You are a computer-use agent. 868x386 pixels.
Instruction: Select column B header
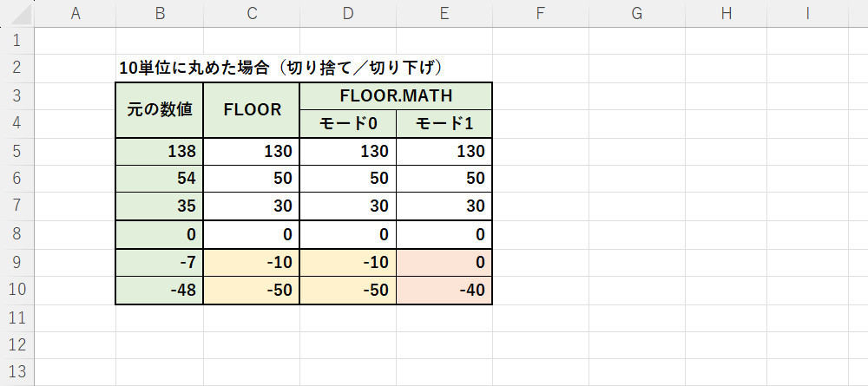pyautogui.click(x=160, y=14)
